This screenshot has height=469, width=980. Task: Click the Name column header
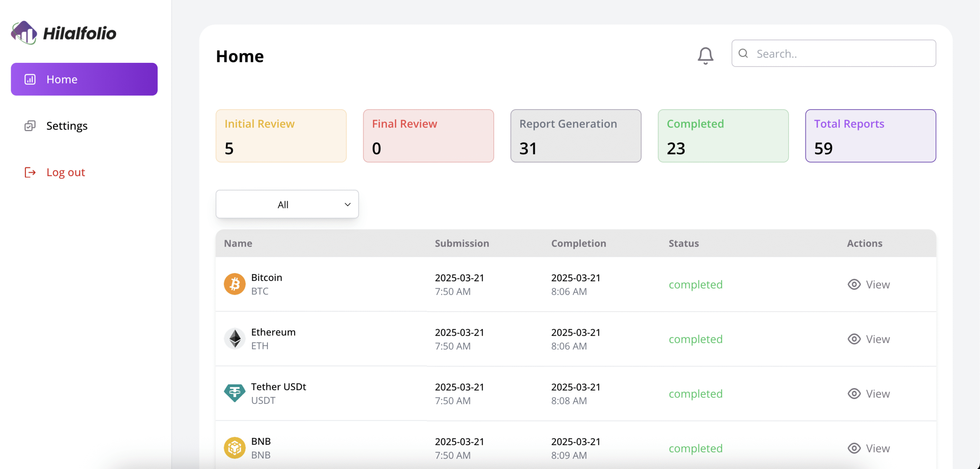pos(238,243)
